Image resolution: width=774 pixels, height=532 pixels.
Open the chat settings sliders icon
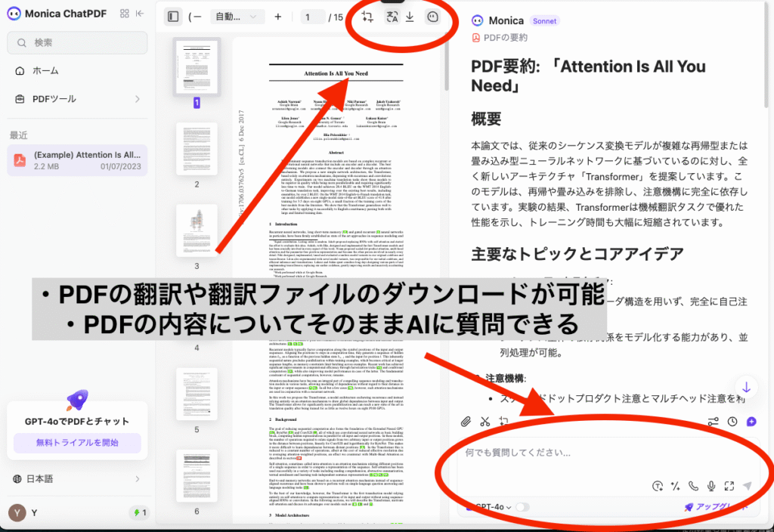[713, 422]
